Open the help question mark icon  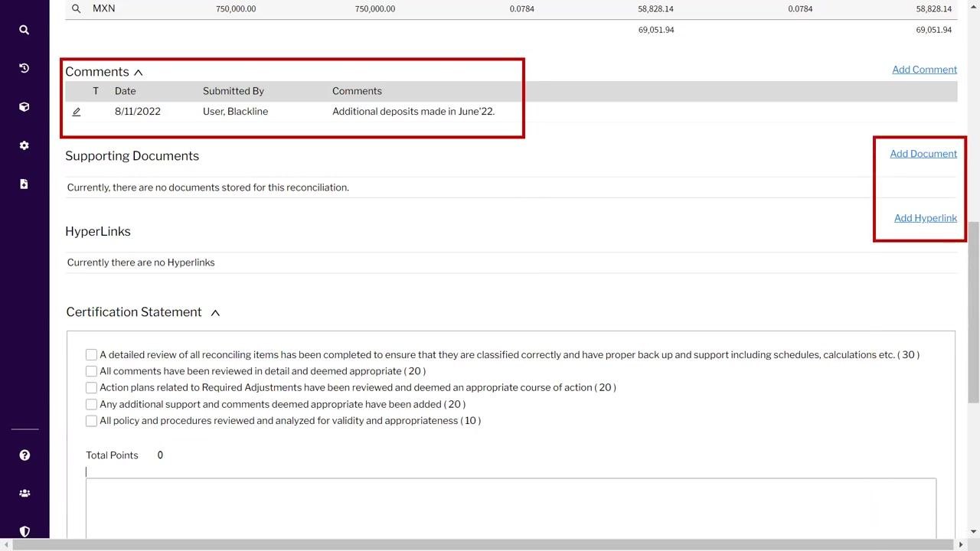pyautogui.click(x=24, y=455)
